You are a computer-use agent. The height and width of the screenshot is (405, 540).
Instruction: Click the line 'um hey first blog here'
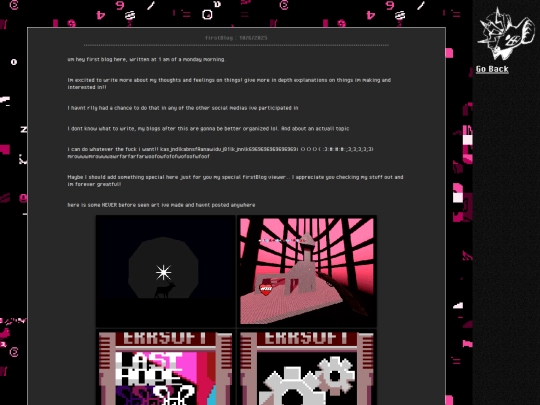(146, 59)
